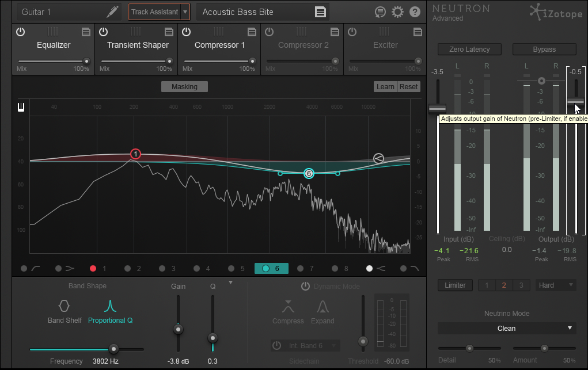Open the Track Assistant dropdown arrow
This screenshot has height=370, width=588.
point(185,12)
